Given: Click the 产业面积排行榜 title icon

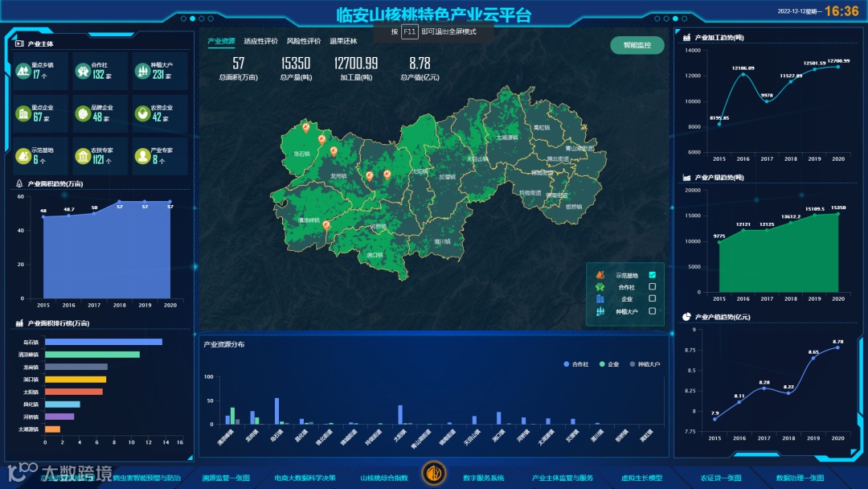Looking at the screenshot, I should pyautogui.click(x=19, y=323).
